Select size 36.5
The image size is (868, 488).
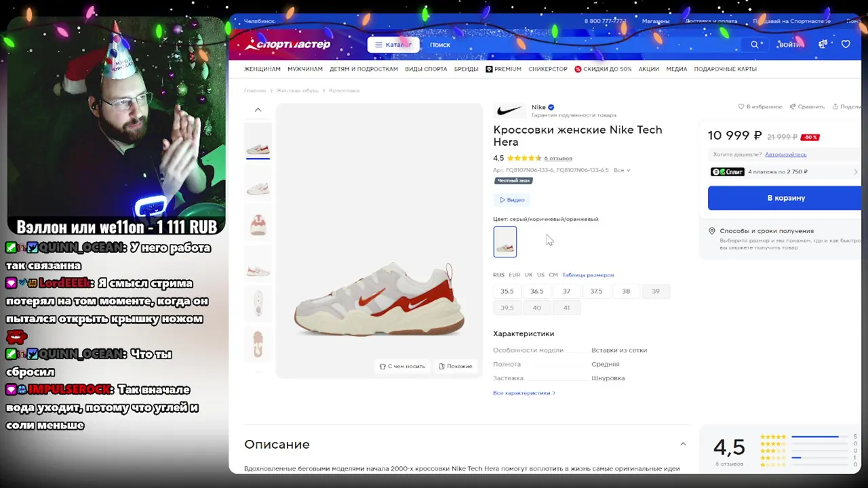click(537, 291)
